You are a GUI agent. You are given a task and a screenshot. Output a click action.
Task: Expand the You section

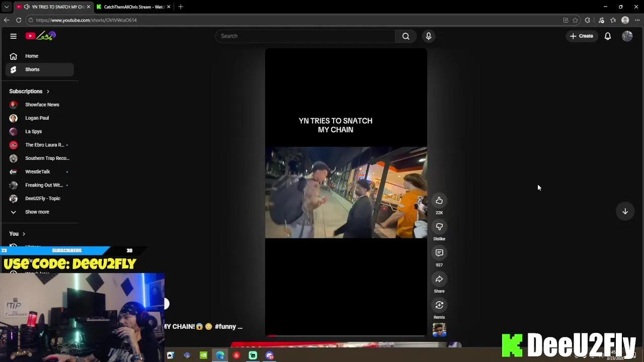tap(17, 234)
